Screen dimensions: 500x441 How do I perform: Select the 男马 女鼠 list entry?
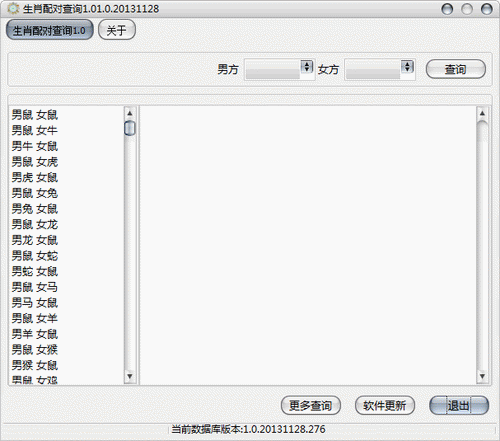point(35,303)
